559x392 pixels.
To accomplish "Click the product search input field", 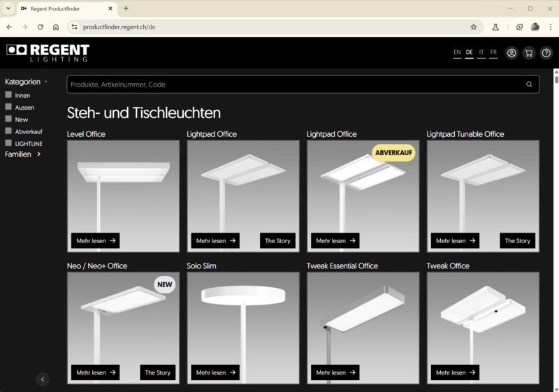I will coord(293,85).
